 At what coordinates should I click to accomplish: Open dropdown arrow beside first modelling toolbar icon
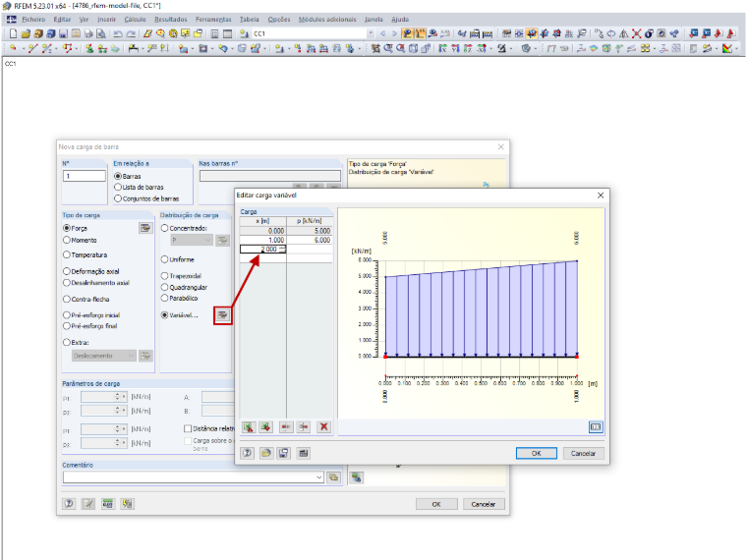[x=22, y=48]
